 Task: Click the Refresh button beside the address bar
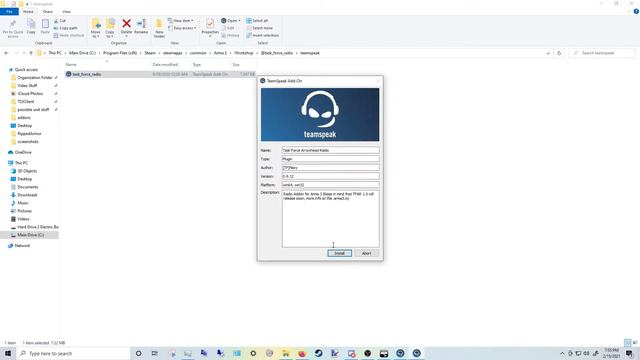pos(559,53)
